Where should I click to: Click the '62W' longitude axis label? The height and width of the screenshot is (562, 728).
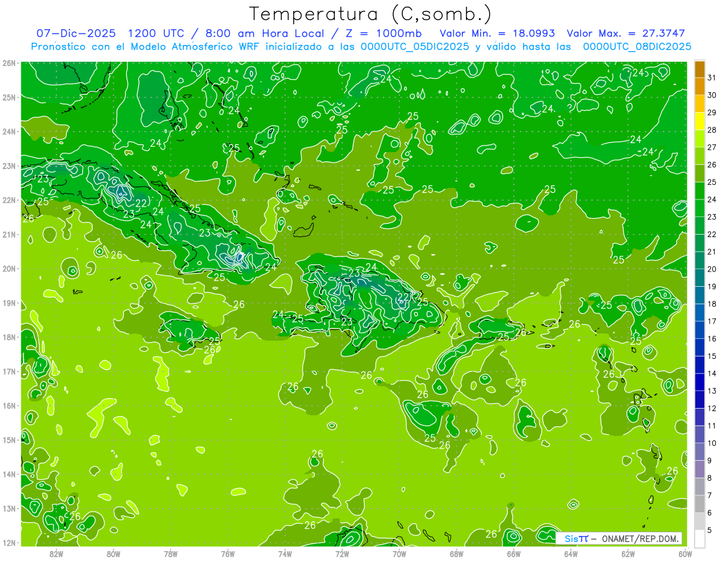pos(628,554)
